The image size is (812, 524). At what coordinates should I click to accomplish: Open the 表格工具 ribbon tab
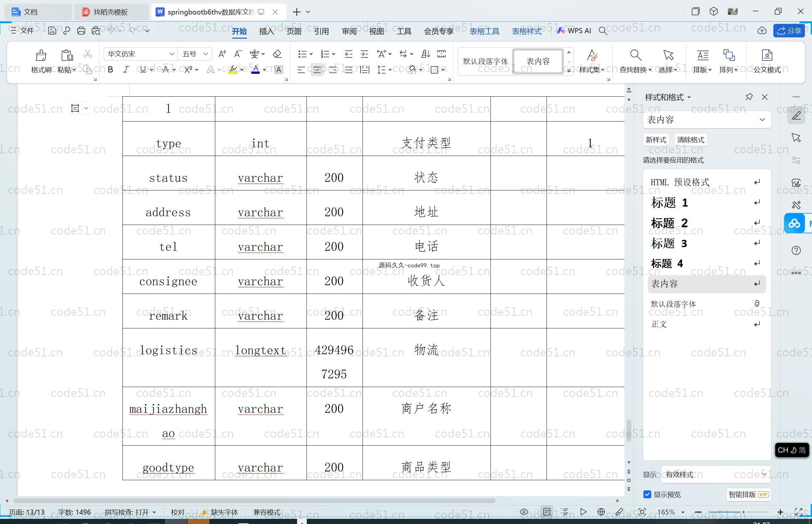tap(484, 31)
